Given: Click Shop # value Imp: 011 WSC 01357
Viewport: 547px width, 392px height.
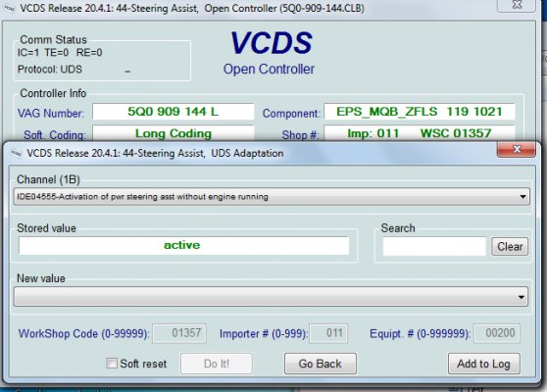Looking at the screenshot, I should [x=420, y=133].
